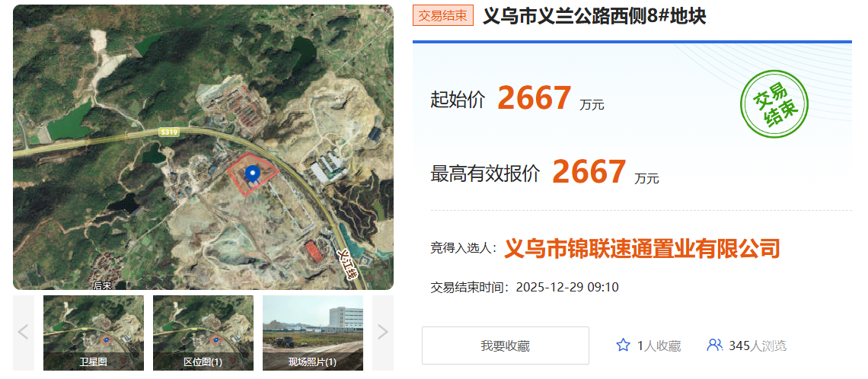Image resolution: width=868 pixels, height=379 pixels.
Task: Show next thumbnails with right arrow
Action: click(x=382, y=333)
